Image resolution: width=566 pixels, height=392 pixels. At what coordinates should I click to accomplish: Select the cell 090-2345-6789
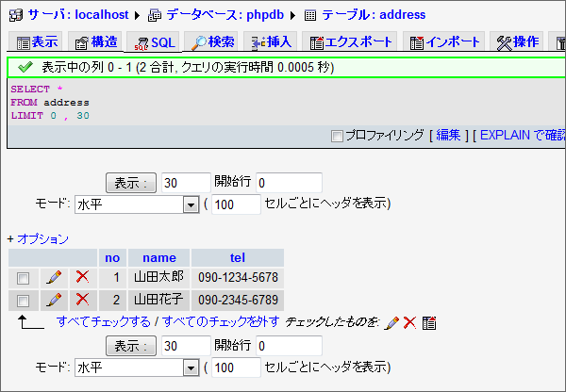coord(238,300)
